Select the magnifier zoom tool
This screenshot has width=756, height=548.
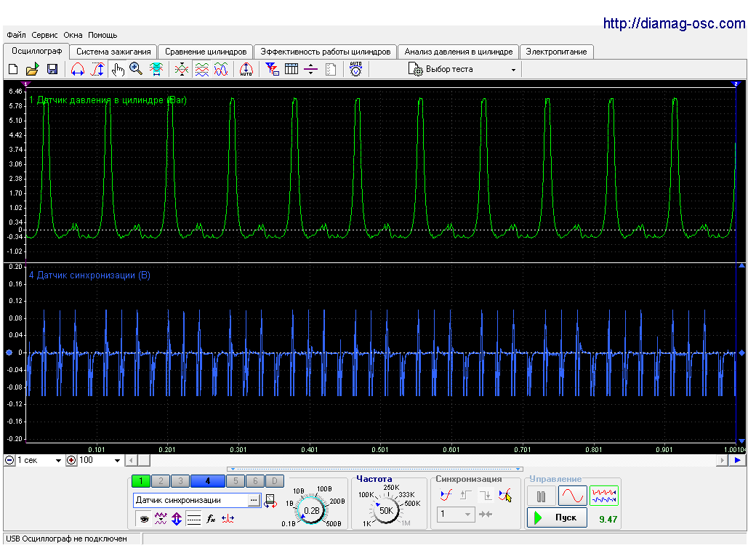(x=136, y=69)
